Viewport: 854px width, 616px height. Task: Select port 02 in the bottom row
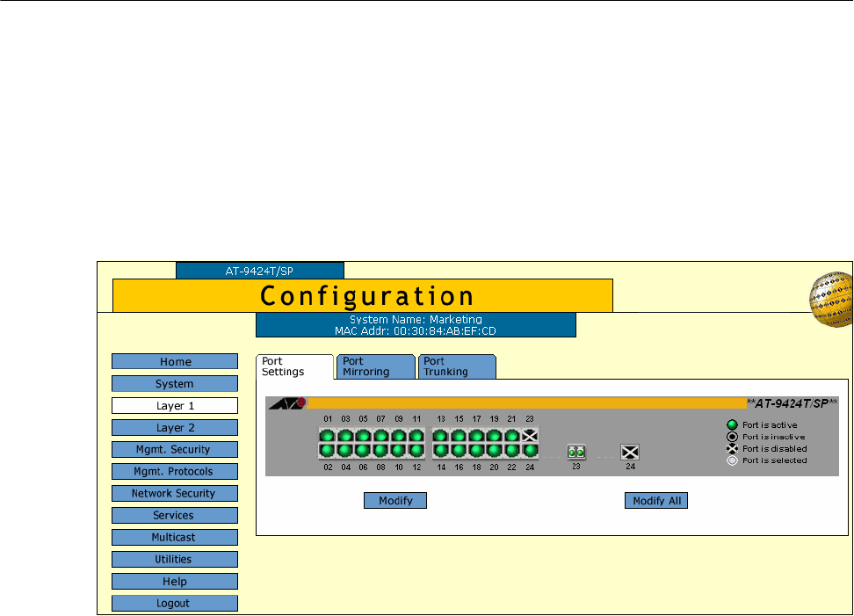(x=328, y=451)
